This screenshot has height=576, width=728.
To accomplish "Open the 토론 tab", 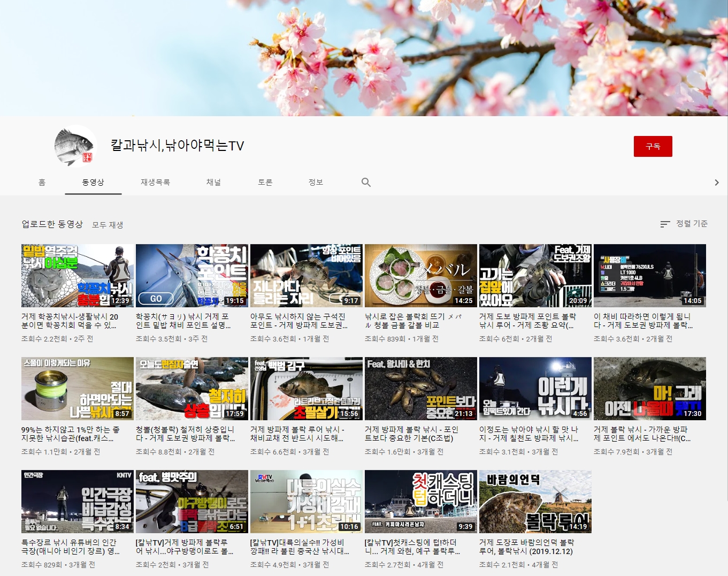I will (x=265, y=183).
